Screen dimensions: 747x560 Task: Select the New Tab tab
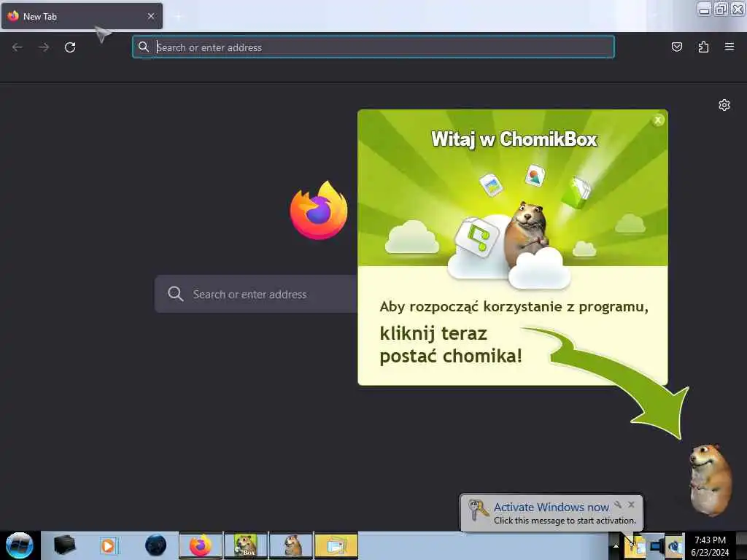point(82,16)
